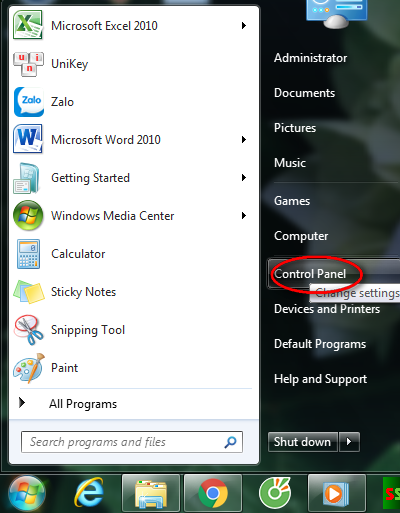Open the Music library
This screenshot has height=513, width=400.
click(x=290, y=163)
